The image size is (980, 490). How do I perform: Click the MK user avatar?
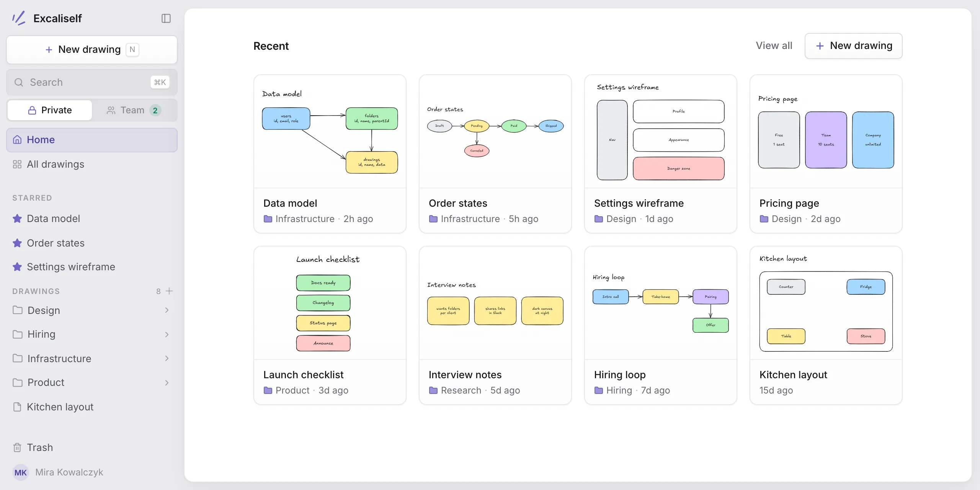coord(21,472)
